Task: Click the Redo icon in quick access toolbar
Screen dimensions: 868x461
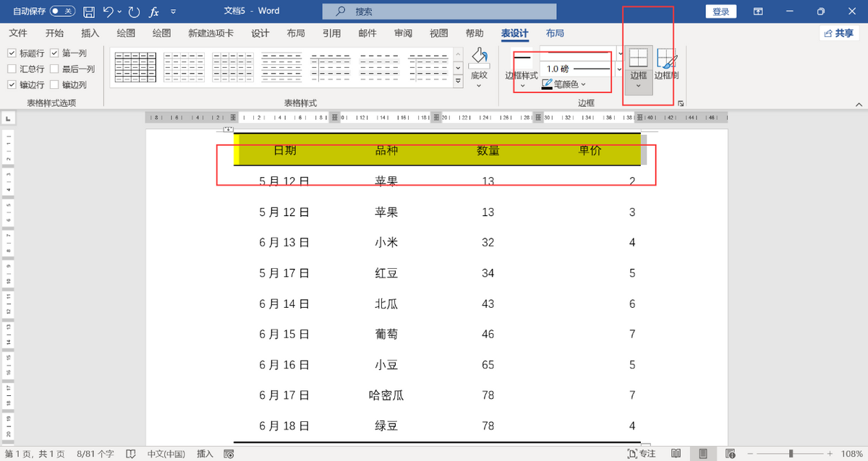Action: point(134,12)
